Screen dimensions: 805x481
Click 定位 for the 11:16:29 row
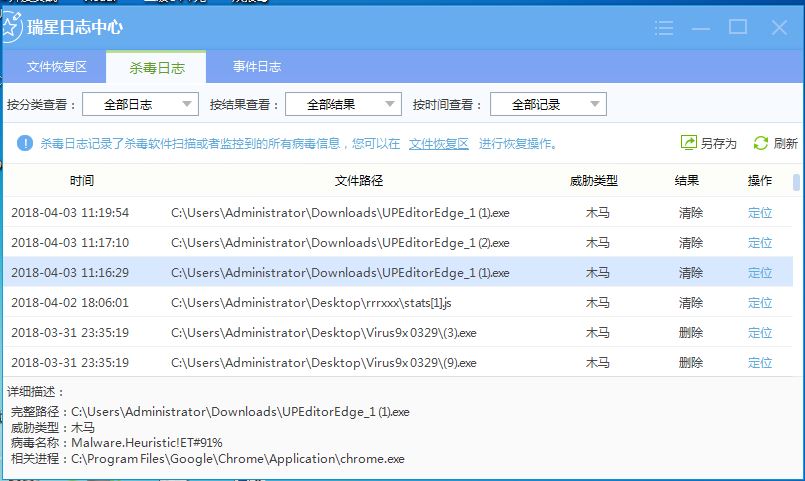[760, 273]
